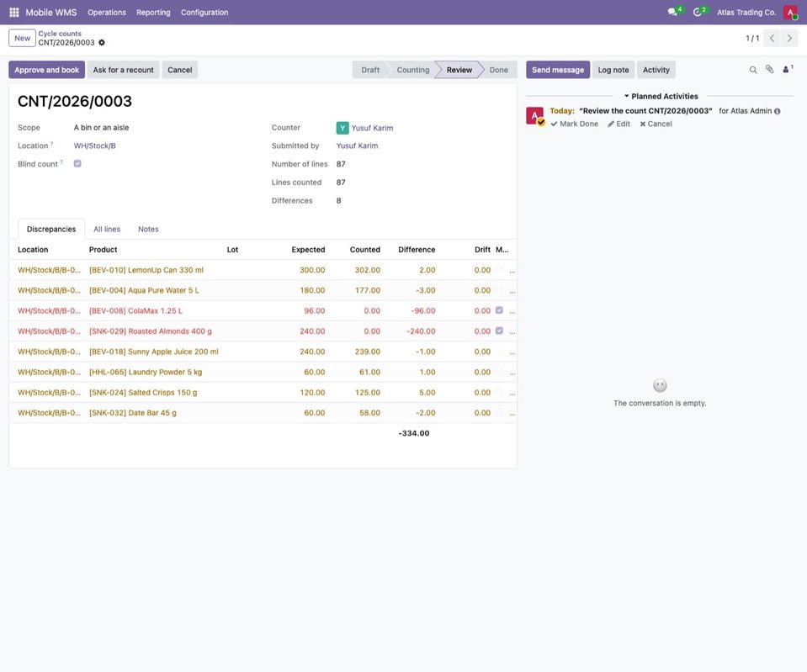Open the Operations menu
This screenshot has width=807, height=672.
coord(107,13)
